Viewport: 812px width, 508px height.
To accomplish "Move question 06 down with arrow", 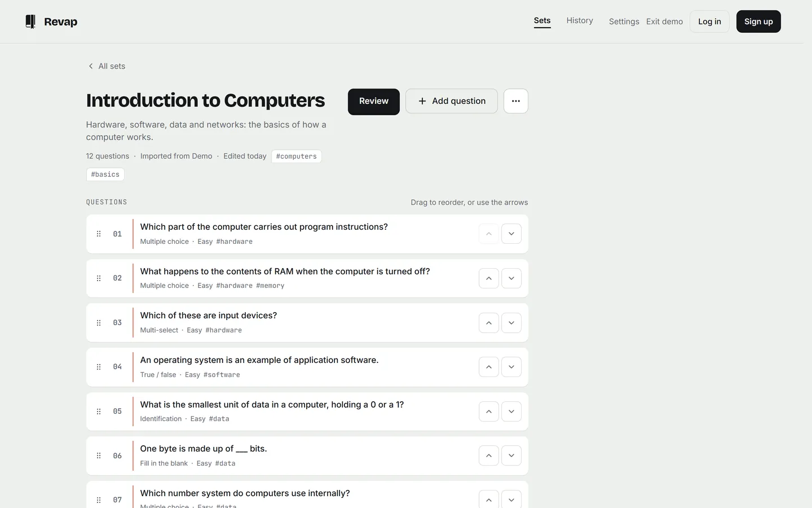I will click(x=511, y=456).
